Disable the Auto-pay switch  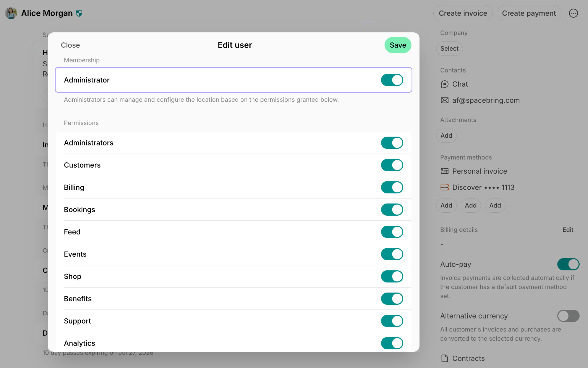tap(568, 264)
